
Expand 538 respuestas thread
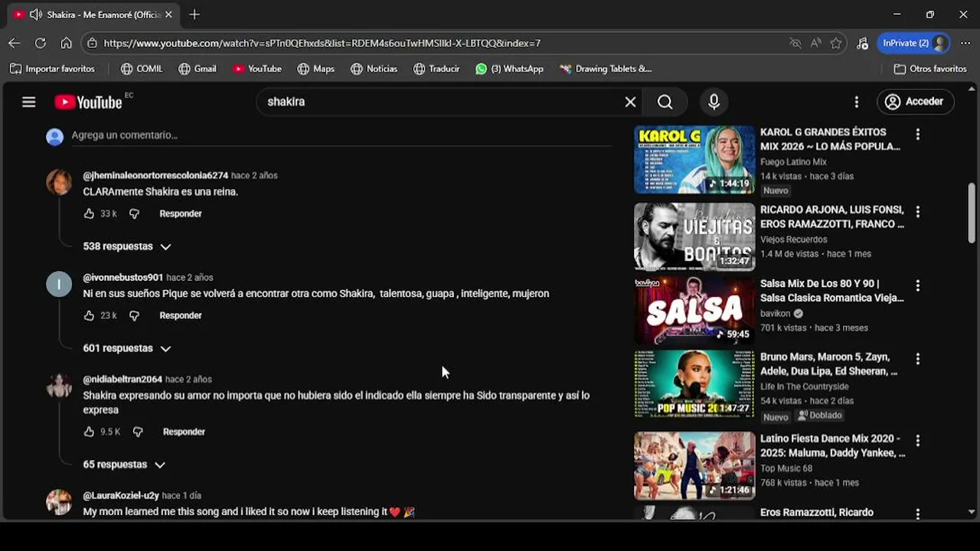[126, 246]
